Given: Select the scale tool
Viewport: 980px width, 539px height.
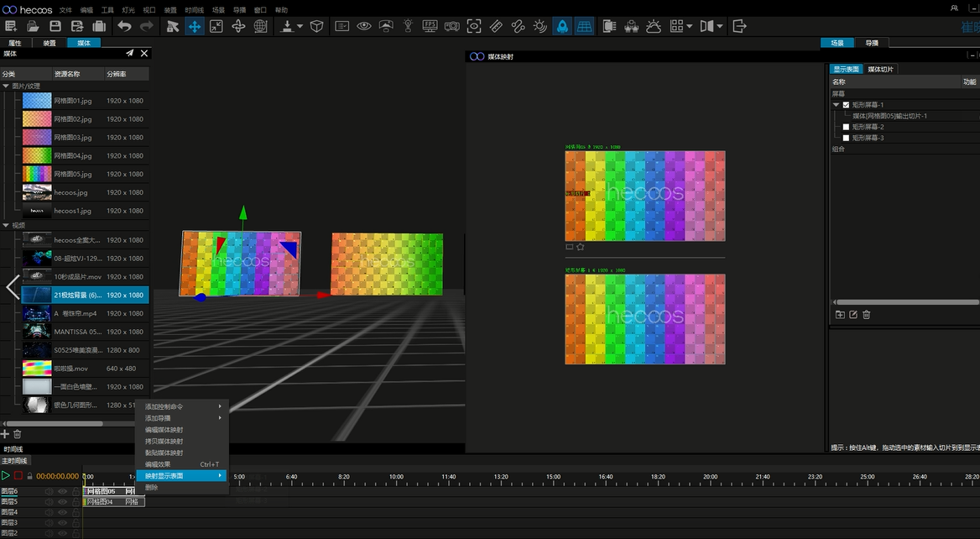Looking at the screenshot, I should [x=216, y=26].
